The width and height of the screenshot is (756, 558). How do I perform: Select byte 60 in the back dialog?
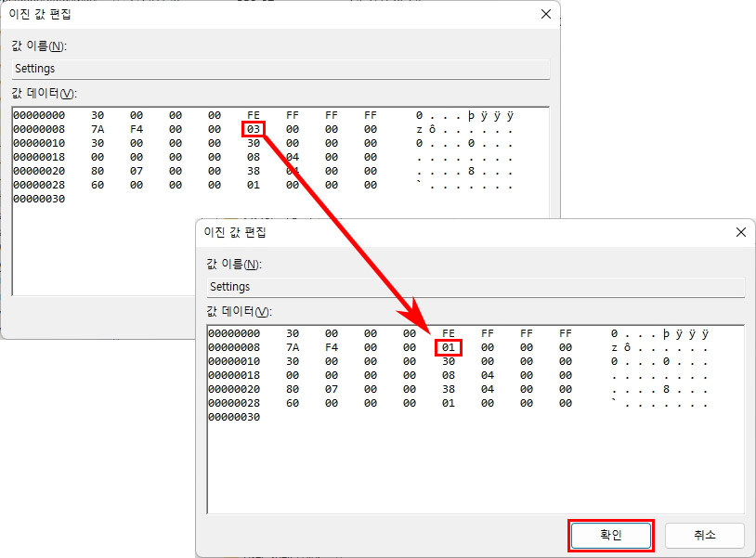point(98,185)
